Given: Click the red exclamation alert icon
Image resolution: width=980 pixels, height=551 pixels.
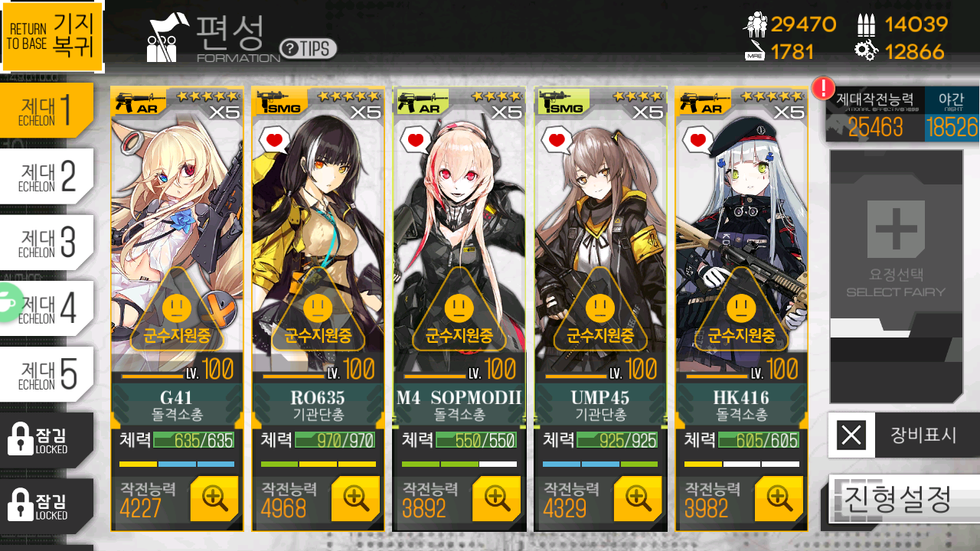Looking at the screenshot, I should 823,88.
